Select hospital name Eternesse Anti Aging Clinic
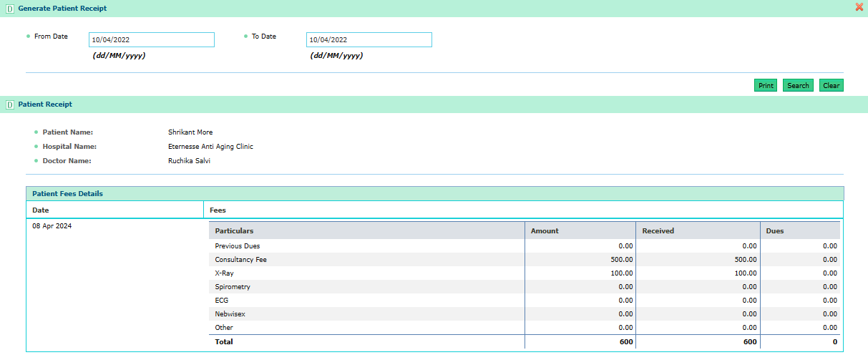Screen dimensions: 868x360 [x=210, y=147]
